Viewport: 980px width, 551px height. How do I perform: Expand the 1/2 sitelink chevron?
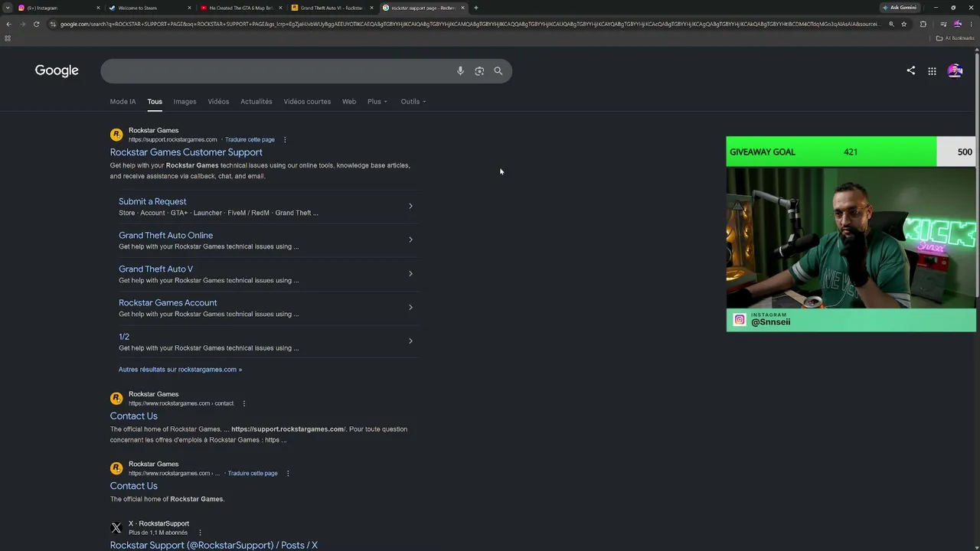click(410, 341)
